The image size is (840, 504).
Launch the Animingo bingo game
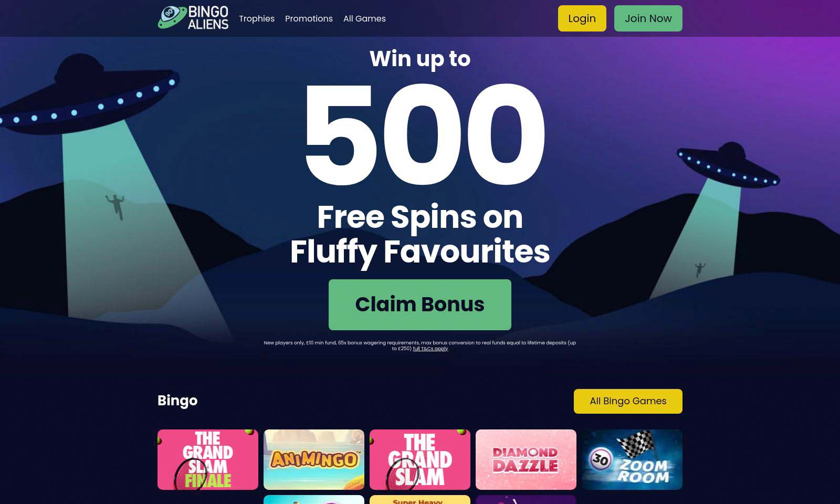314,459
